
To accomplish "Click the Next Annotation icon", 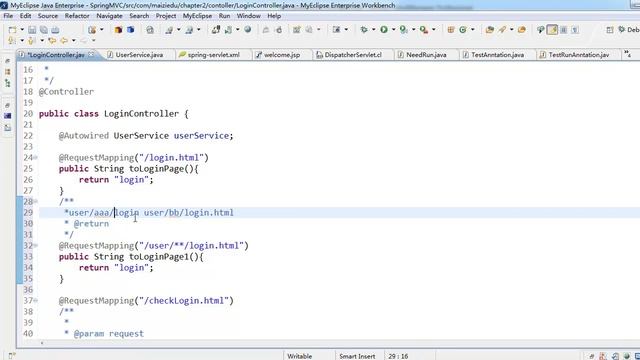I will [x=12, y=41].
